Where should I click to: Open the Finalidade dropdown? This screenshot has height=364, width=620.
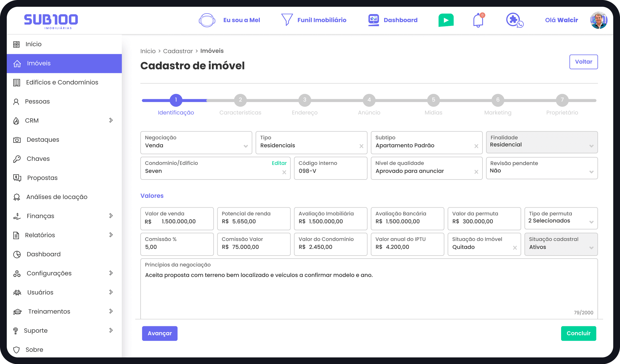click(x=542, y=142)
